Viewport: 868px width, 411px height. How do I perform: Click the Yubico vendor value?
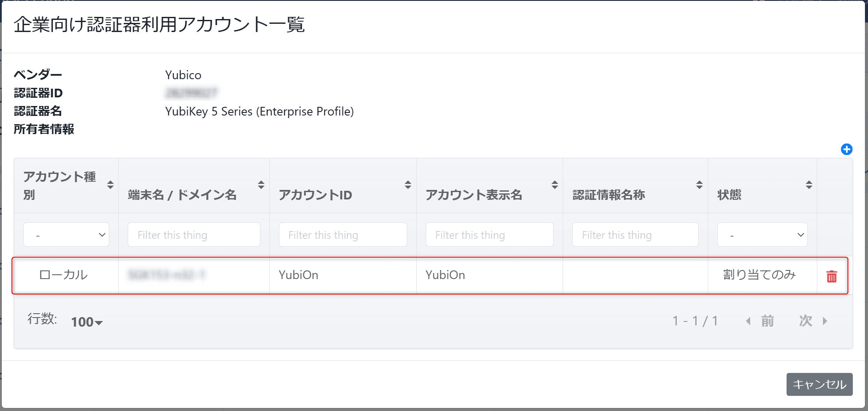[x=183, y=75]
